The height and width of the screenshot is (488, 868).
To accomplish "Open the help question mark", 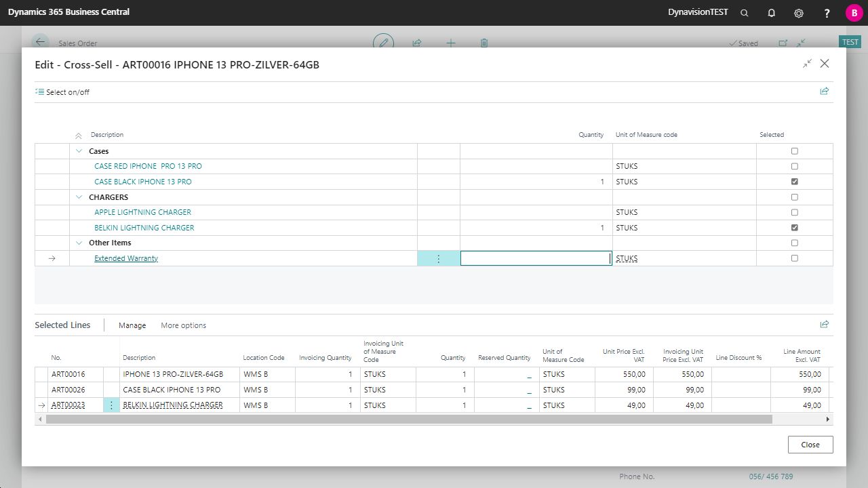I will 827,13.
